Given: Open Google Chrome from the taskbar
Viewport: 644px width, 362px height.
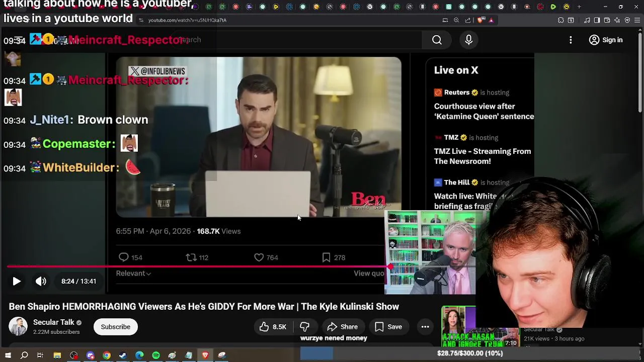Looking at the screenshot, I should tap(107, 355).
